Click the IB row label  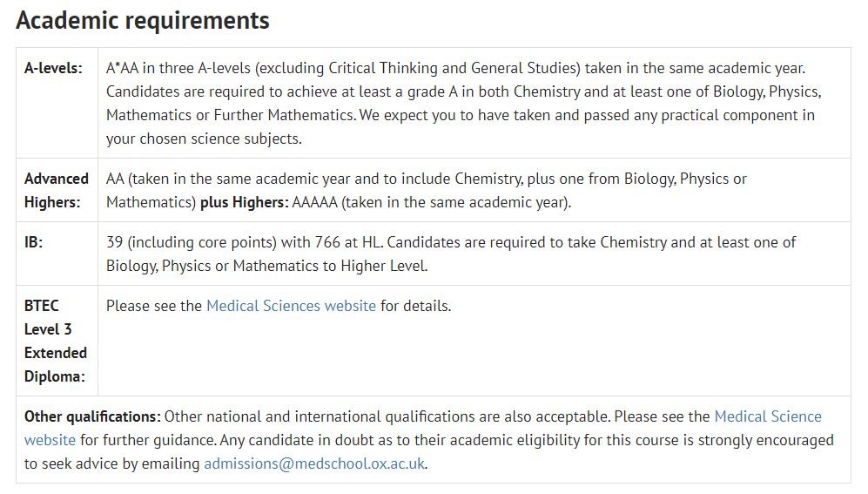click(33, 242)
